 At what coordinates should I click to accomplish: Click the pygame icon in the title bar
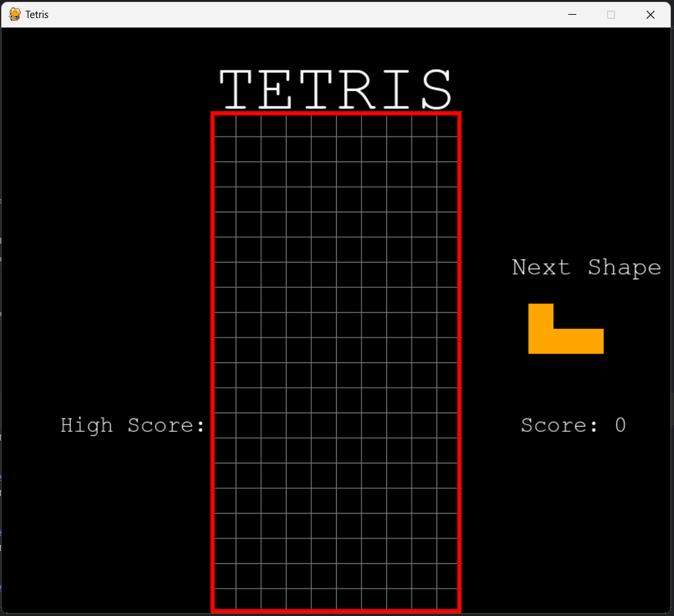click(x=15, y=14)
